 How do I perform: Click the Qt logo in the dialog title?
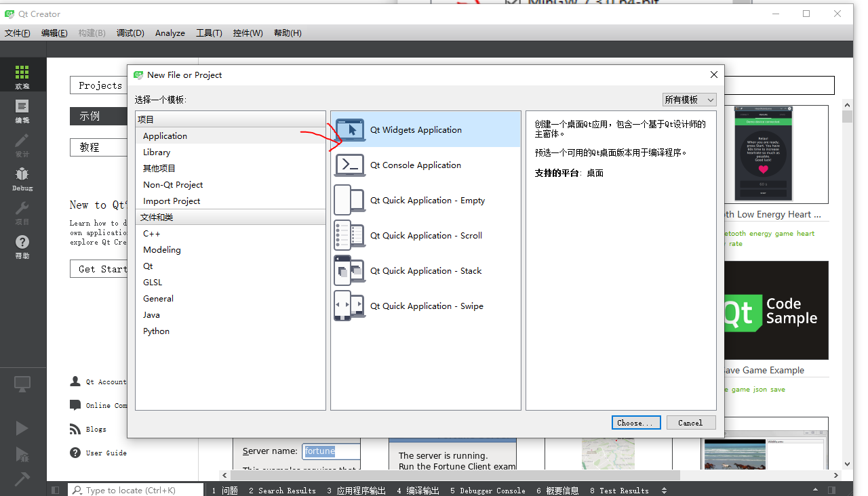[x=138, y=75]
